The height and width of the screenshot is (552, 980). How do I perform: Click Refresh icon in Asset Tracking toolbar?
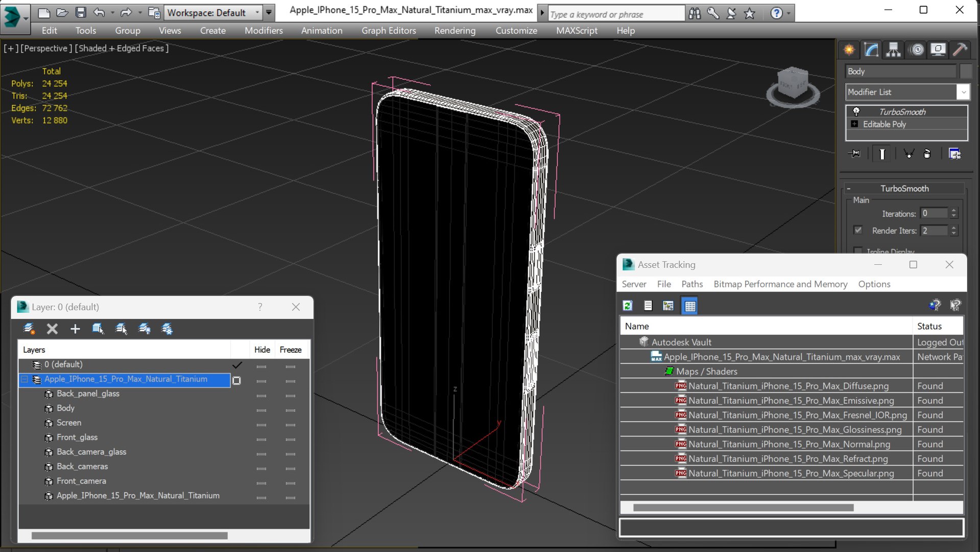[x=628, y=306]
